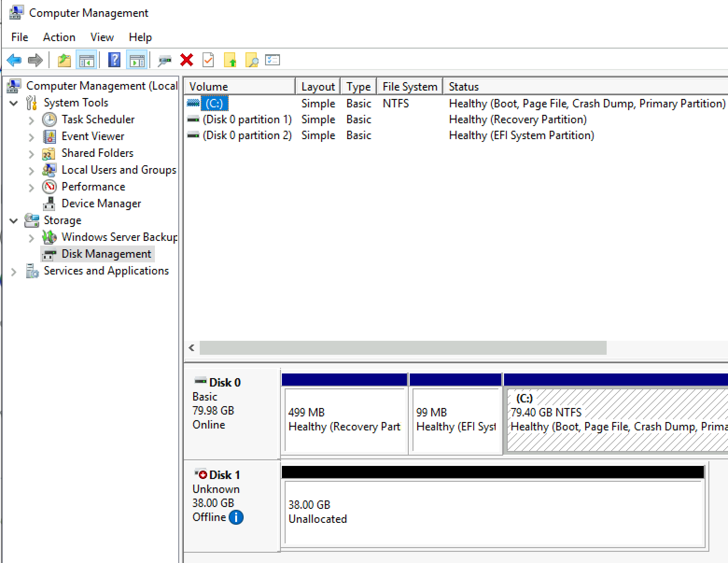728x563 pixels.
Task: Click the Disk 0 Basic 79.98 GB label
Action: pyautogui.click(x=232, y=413)
